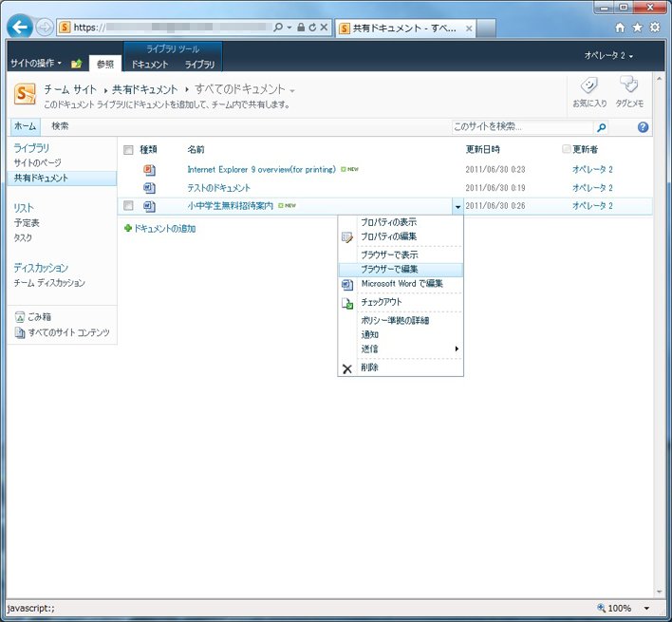Open the ホーム navigation tab
The width and height of the screenshot is (672, 622).
point(25,126)
